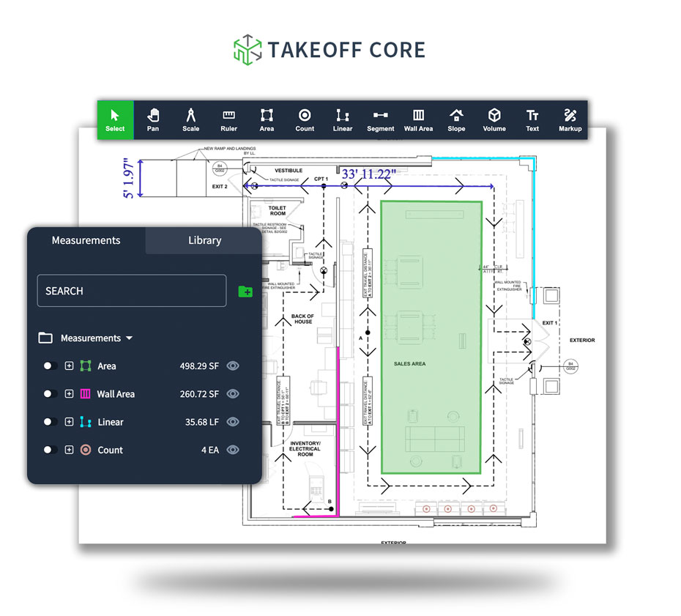Click the SEARCH input field
Screen dimensions: 681x616
click(x=132, y=291)
